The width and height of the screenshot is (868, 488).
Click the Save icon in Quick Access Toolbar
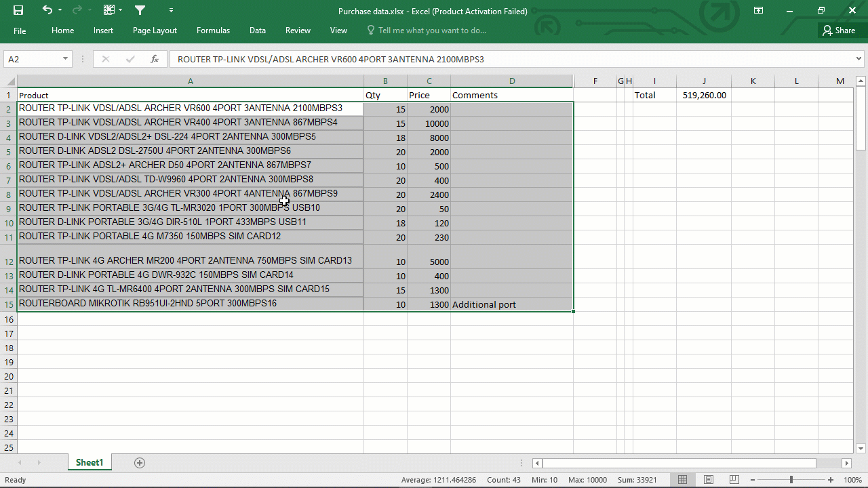tap(18, 10)
